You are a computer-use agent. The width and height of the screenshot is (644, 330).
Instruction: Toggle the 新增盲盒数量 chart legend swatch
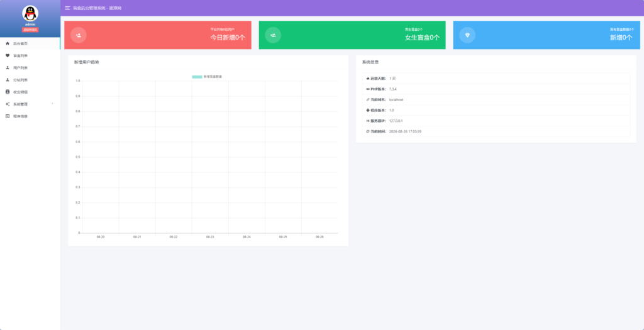(x=197, y=77)
